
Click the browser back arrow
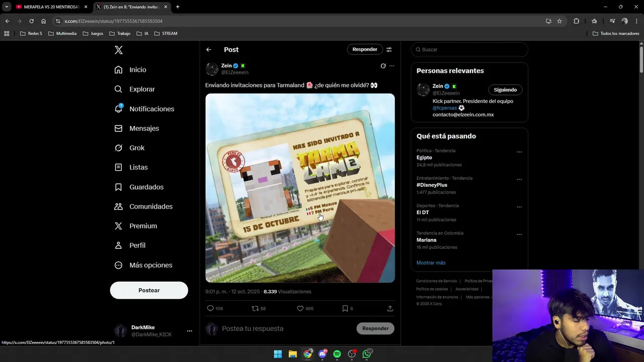7,21
